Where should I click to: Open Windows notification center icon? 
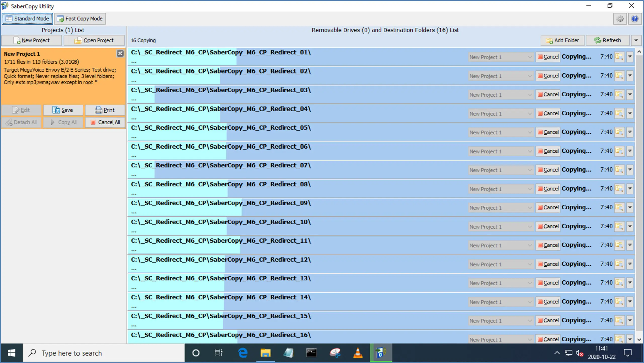click(x=628, y=353)
